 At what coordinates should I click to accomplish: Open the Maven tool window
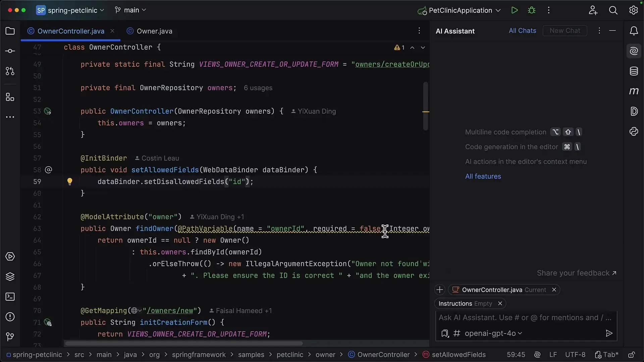coord(634,91)
